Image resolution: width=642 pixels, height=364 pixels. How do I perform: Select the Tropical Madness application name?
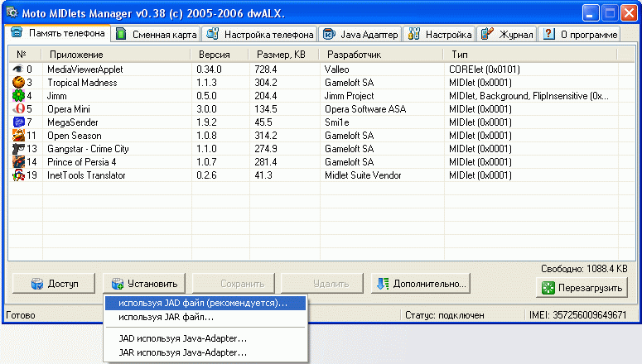pos(82,83)
